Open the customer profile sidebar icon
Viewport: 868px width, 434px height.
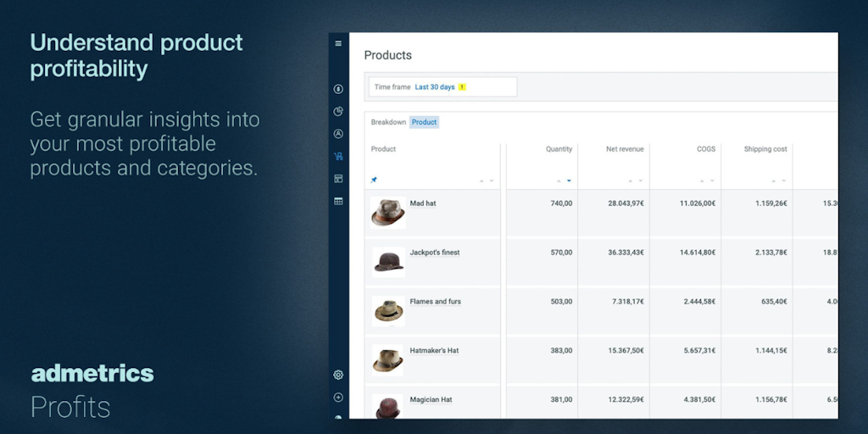(x=338, y=133)
